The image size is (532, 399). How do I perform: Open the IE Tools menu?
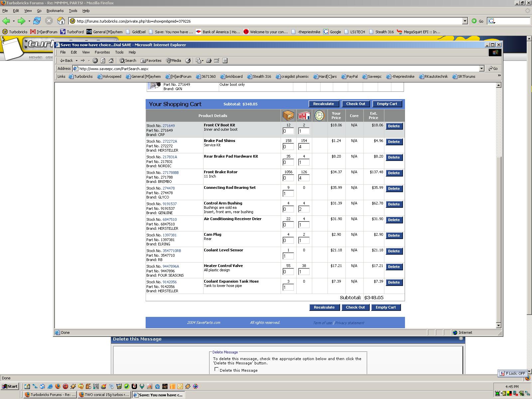[x=119, y=52]
